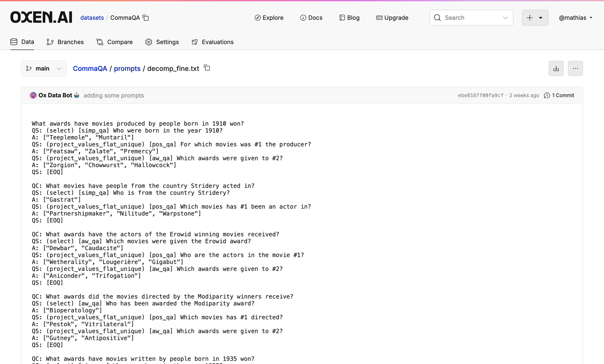
Task: Click the magnifier search icon
Action: pos(437,18)
